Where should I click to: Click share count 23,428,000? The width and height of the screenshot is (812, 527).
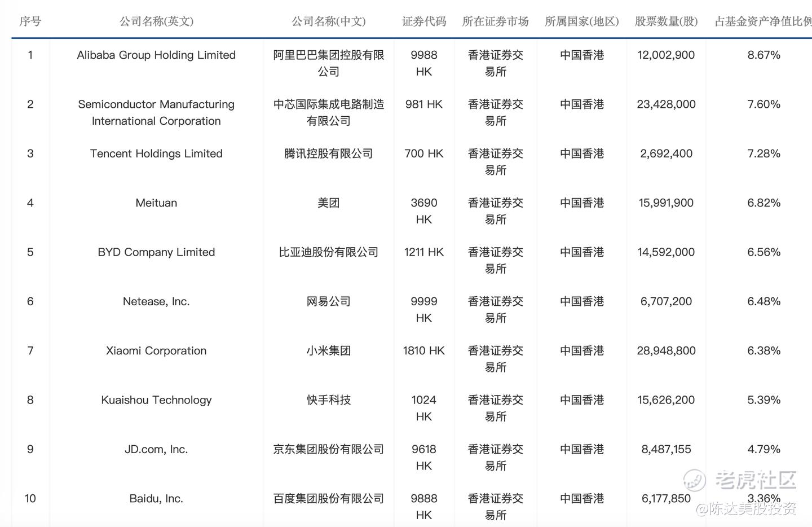click(667, 104)
